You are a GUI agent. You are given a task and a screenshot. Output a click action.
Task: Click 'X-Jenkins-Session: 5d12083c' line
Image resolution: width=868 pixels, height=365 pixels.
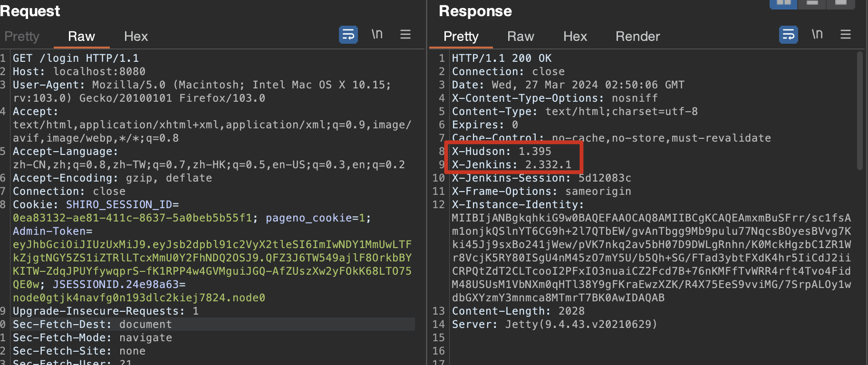coord(541,178)
